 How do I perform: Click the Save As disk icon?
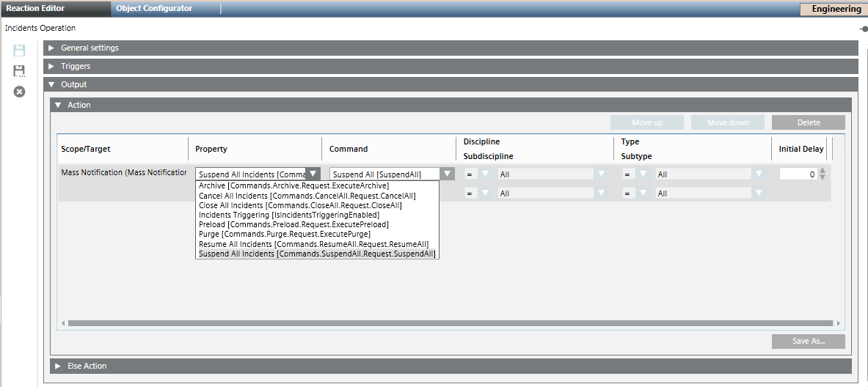click(x=19, y=71)
